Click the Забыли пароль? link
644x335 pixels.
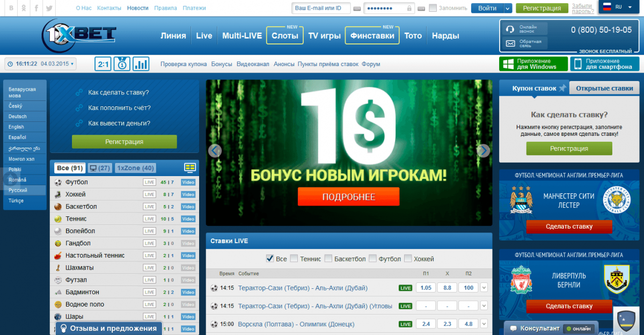tap(582, 8)
